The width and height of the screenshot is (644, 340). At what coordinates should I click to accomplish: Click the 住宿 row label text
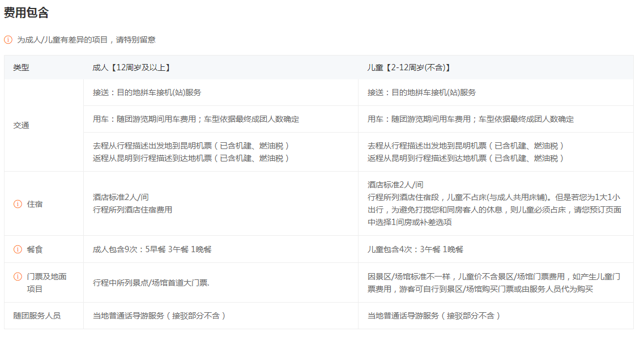pos(35,204)
